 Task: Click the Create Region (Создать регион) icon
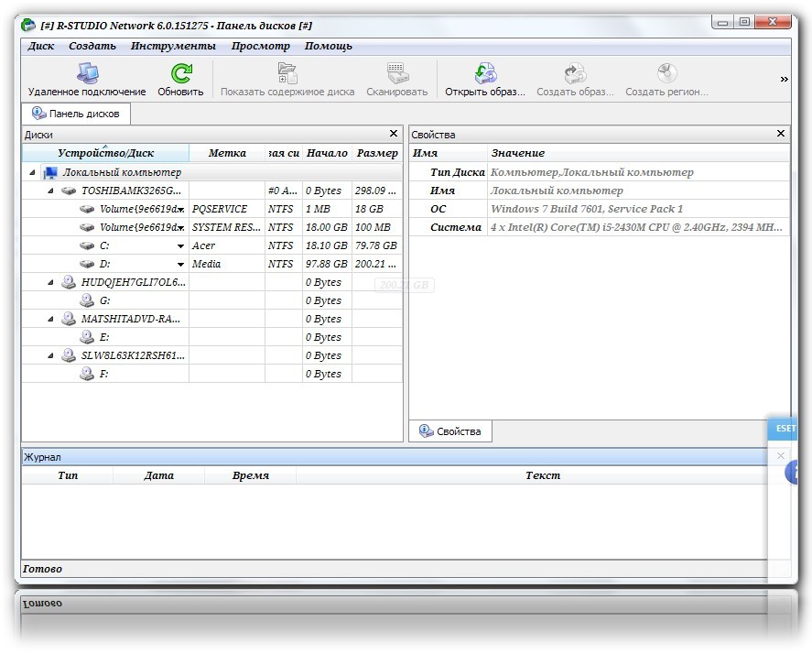[666, 74]
